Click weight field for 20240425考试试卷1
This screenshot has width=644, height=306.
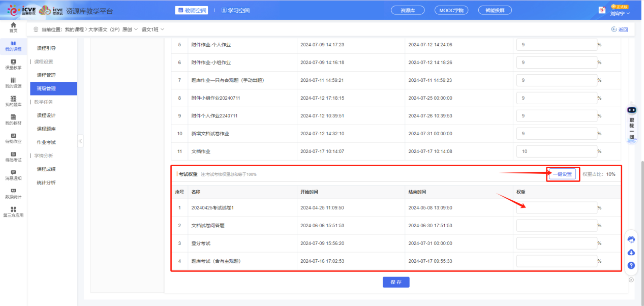556,207
